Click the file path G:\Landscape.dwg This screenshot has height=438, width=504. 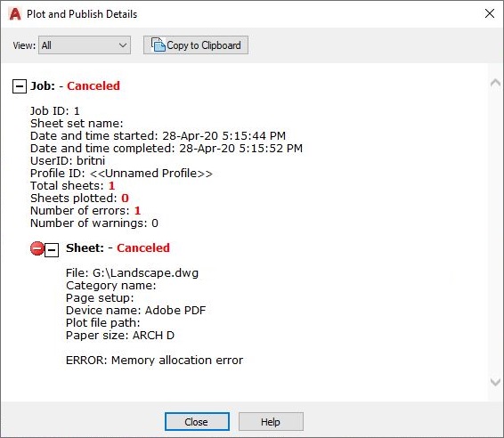pyautogui.click(x=146, y=272)
